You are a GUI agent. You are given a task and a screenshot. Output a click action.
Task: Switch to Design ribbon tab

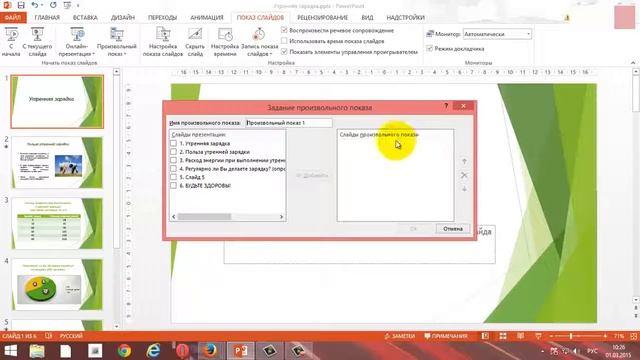coord(123,18)
